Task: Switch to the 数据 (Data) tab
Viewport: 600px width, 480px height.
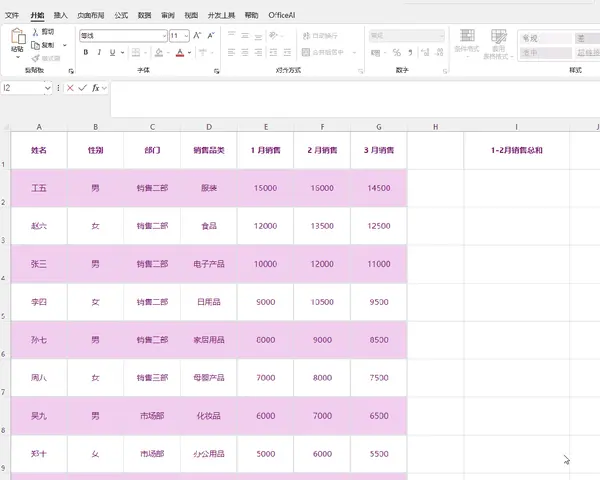Action: pos(144,15)
